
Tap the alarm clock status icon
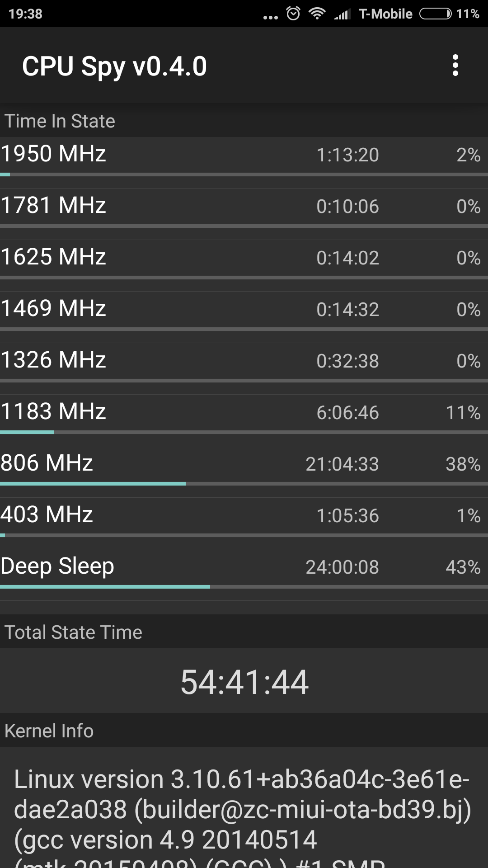tap(293, 14)
